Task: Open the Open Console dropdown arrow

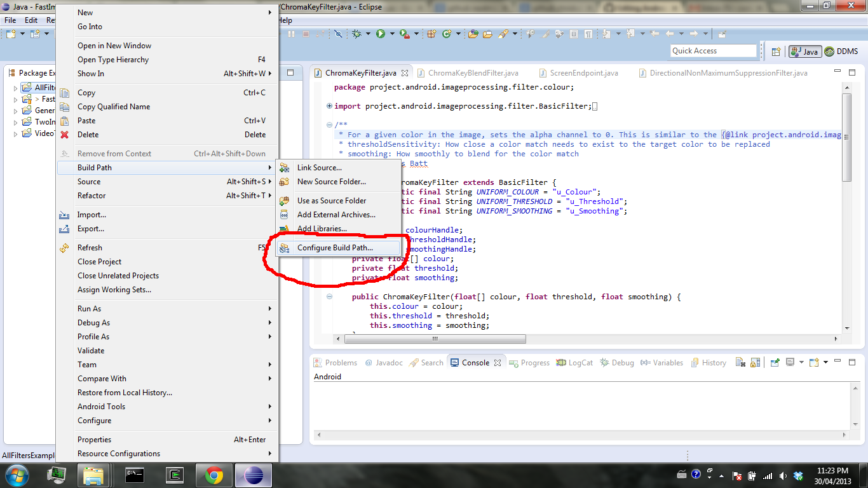Action: (825, 362)
